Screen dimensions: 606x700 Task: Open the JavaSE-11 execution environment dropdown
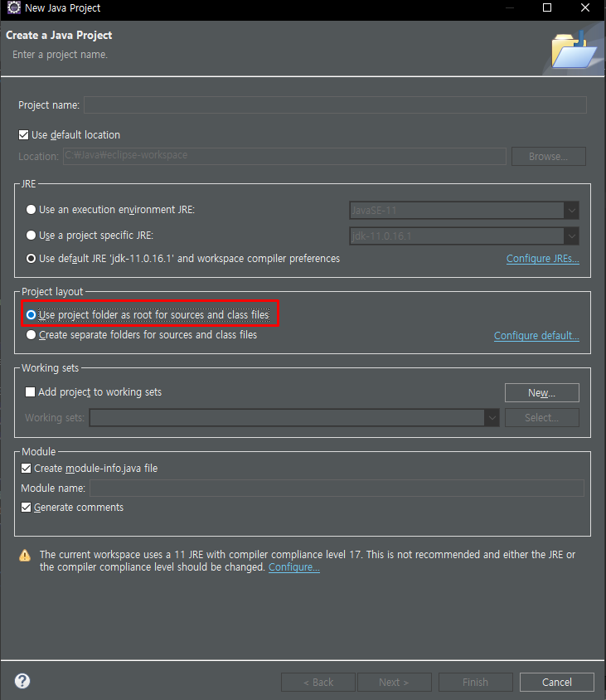pyautogui.click(x=464, y=211)
